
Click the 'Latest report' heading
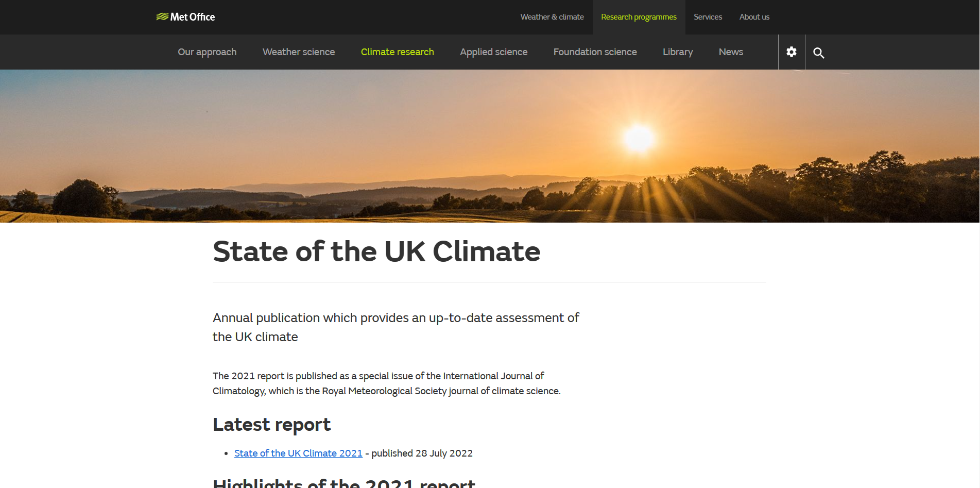(271, 425)
